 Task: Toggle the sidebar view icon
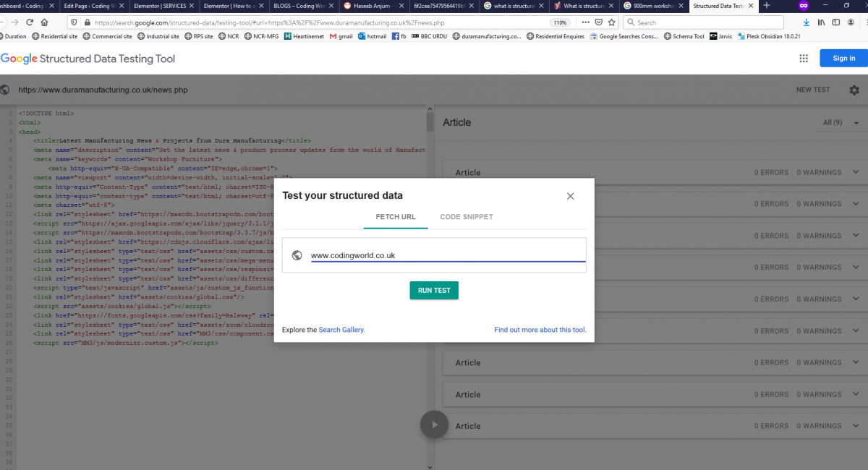coord(835,22)
